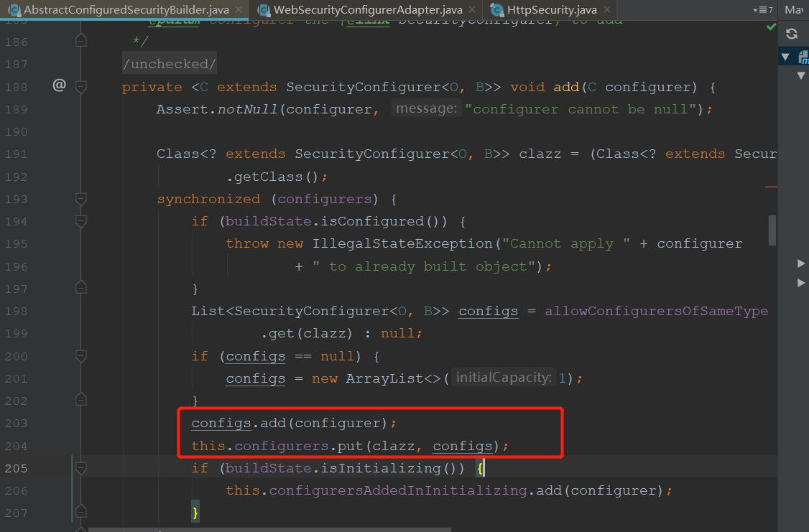Click the @ annotation icon beside line 188
The width and height of the screenshot is (809, 532).
pos(59,86)
